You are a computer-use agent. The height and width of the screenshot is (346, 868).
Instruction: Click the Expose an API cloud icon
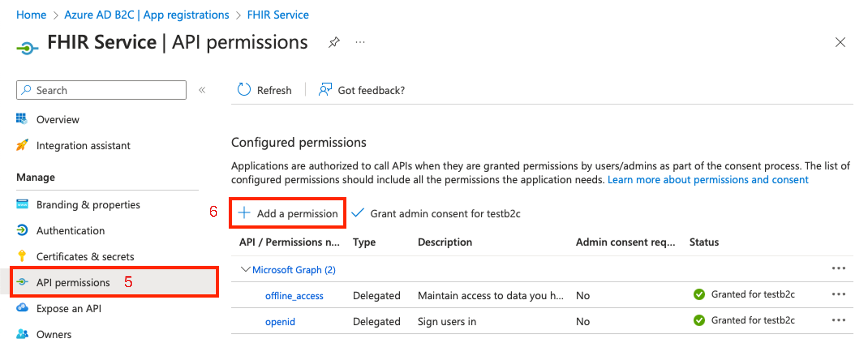[23, 307]
